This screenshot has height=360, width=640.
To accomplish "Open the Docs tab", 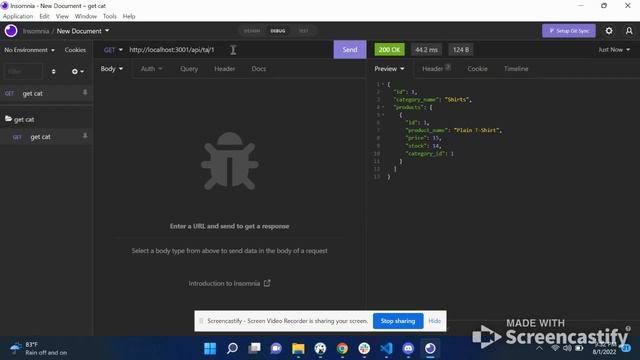I will click(x=259, y=69).
